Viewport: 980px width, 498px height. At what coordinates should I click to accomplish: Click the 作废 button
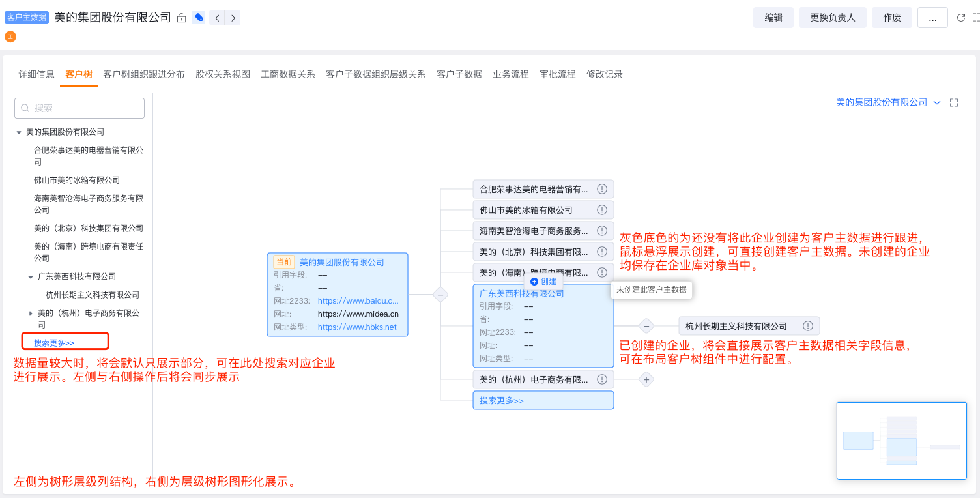(x=892, y=18)
